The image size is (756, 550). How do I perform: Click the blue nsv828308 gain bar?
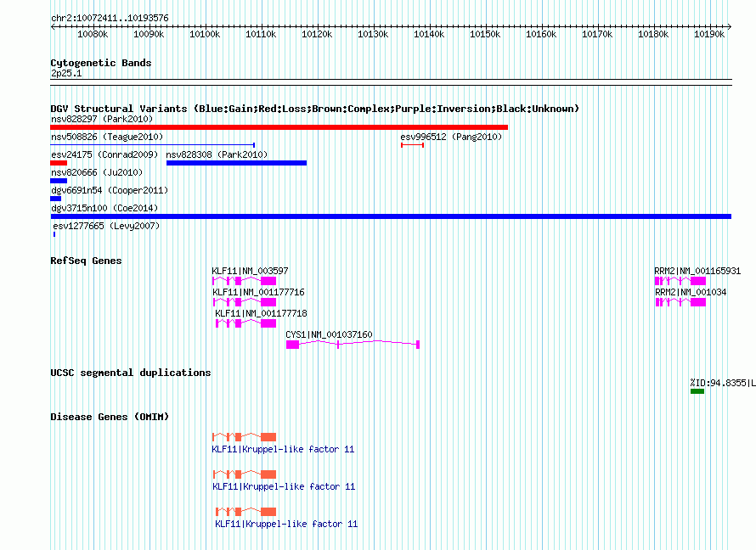click(x=236, y=163)
